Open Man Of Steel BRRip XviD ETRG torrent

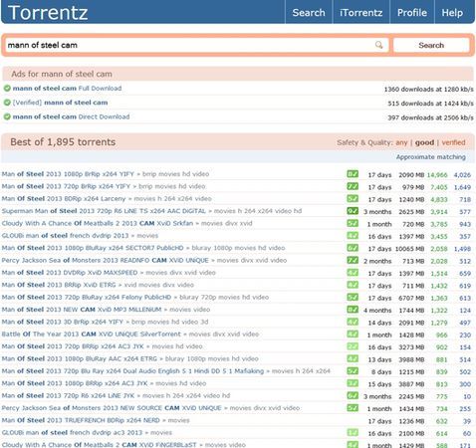(59, 285)
